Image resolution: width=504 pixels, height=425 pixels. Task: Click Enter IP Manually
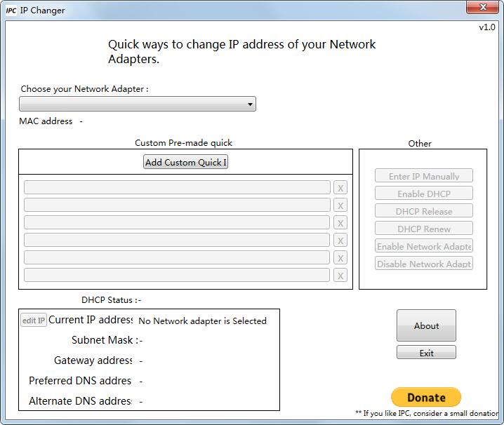(423, 176)
